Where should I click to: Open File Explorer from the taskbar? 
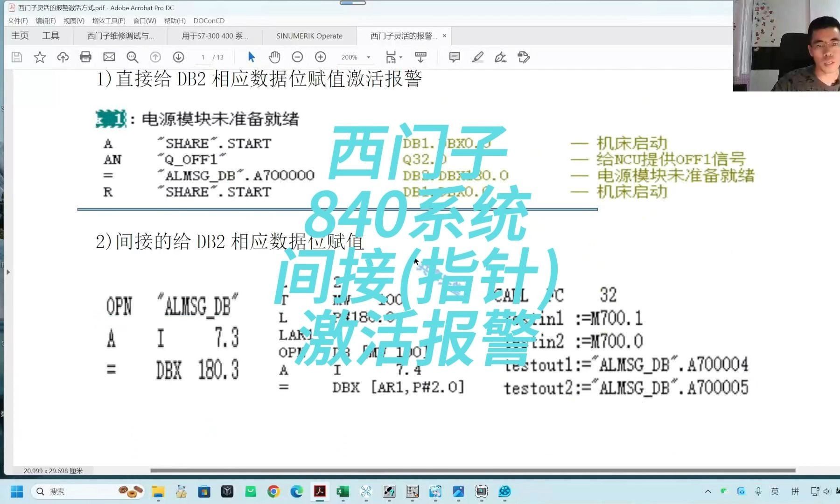pos(158,491)
